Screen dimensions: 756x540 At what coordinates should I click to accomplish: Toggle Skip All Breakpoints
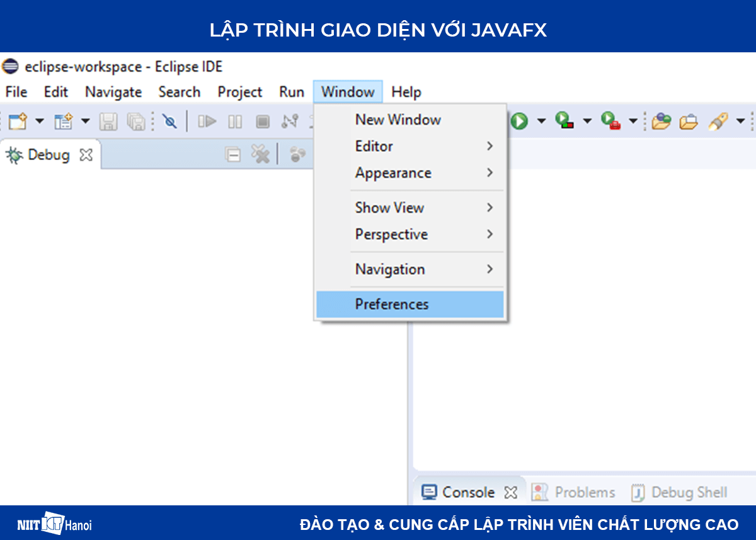[x=169, y=121]
